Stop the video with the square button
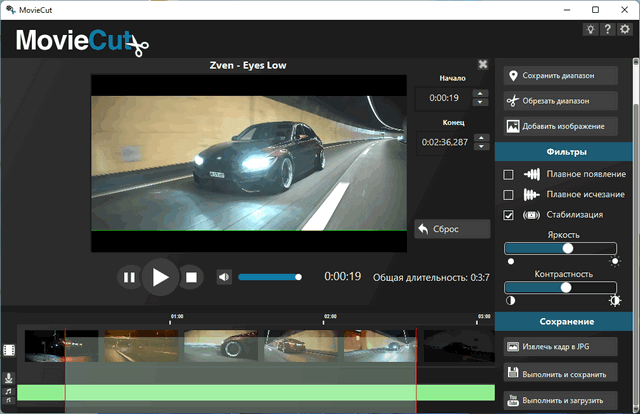This screenshot has height=414, width=640. [193, 277]
